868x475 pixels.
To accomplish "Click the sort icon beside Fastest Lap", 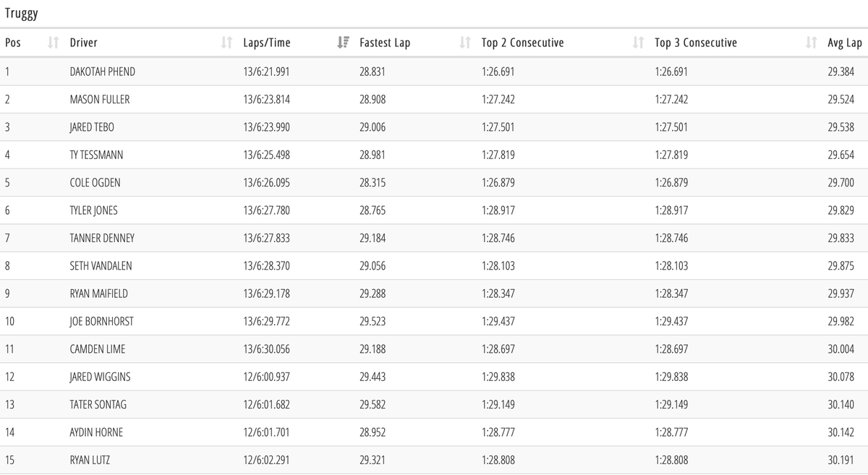I will click(x=465, y=43).
